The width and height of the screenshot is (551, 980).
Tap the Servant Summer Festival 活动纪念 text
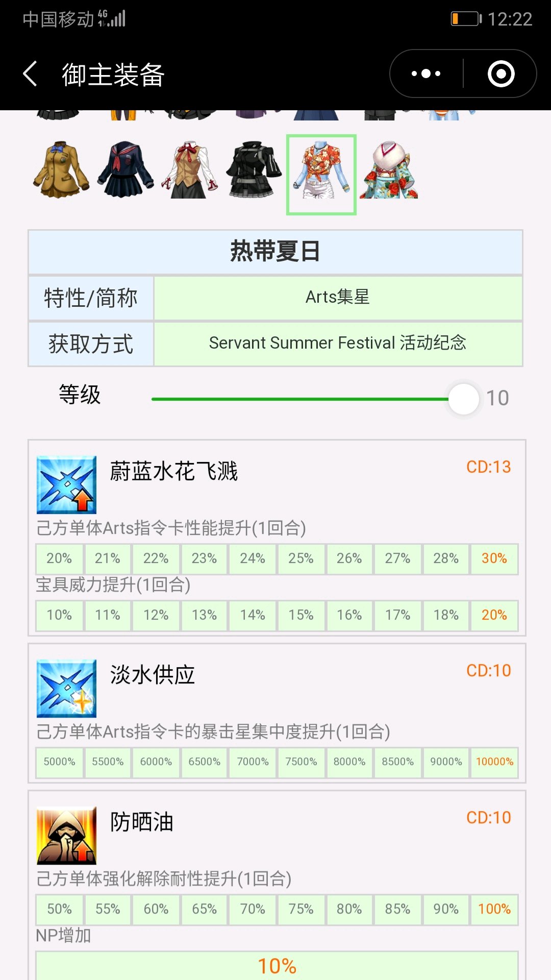tap(337, 343)
